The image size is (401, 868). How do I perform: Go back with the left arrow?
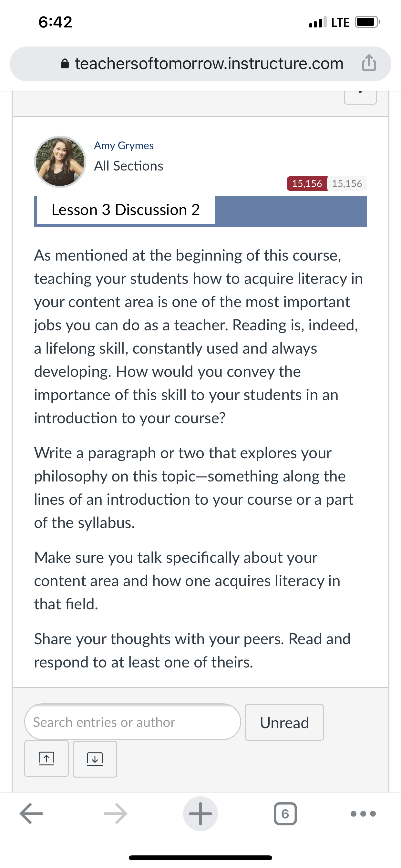click(x=31, y=813)
